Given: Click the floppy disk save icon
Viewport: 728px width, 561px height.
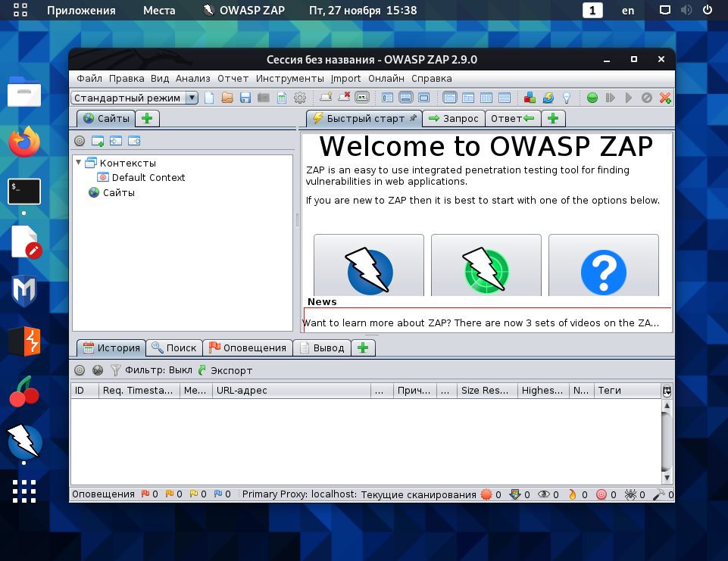Looking at the screenshot, I should [245, 98].
